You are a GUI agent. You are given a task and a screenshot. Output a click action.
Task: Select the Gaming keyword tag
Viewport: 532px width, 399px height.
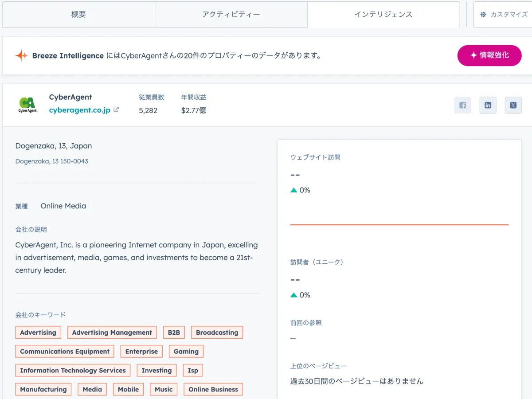[x=186, y=351]
